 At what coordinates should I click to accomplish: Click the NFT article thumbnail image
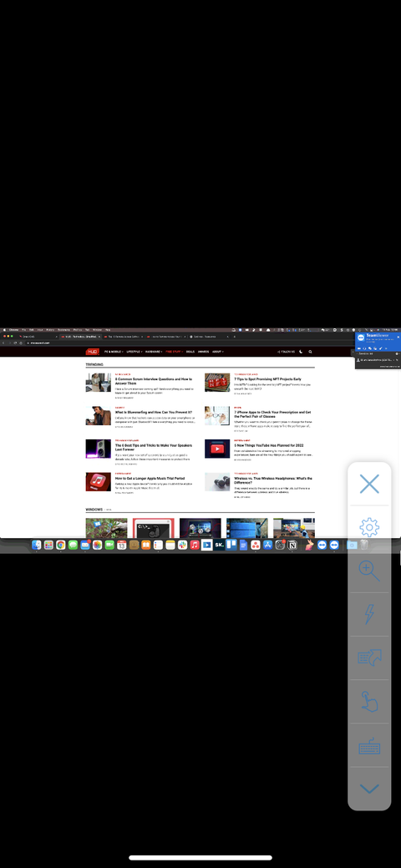(217, 383)
